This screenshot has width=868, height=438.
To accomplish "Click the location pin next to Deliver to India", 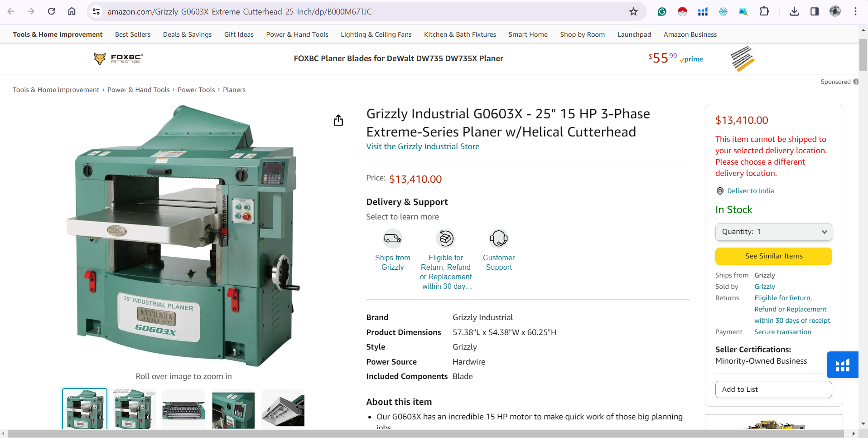I will [x=720, y=191].
